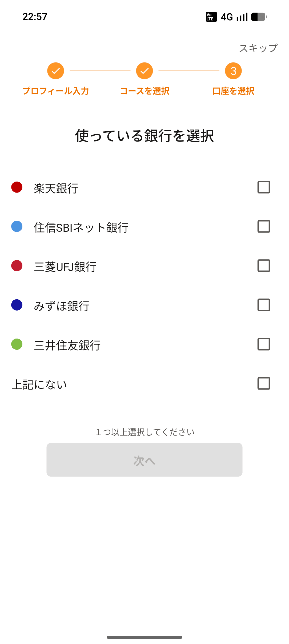Image resolution: width=289 pixels, height=644 pixels.
Task: Tap the スキップ link
Action: [x=258, y=48]
